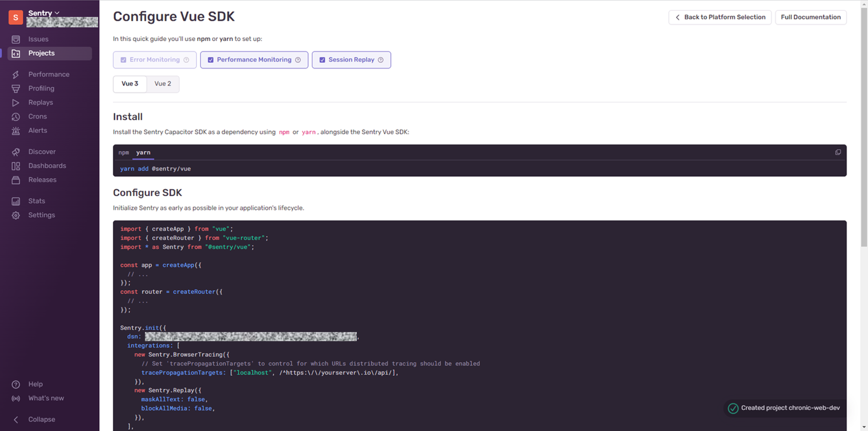
Task: Open Crons section in sidebar
Action: (38, 116)
